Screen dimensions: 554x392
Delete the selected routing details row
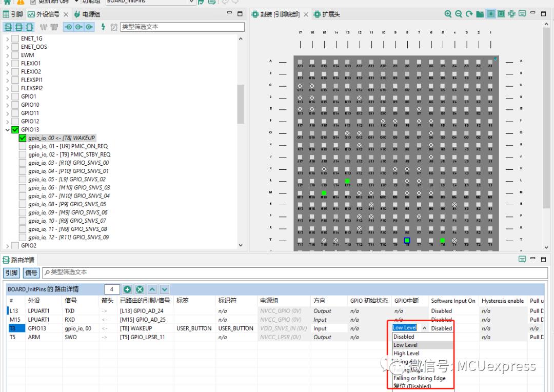140,289
